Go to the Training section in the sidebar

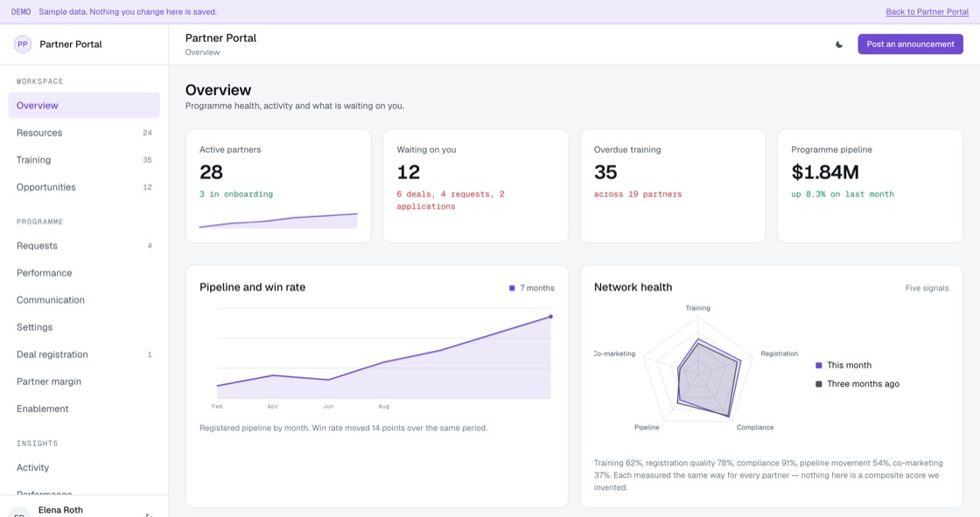84,160
